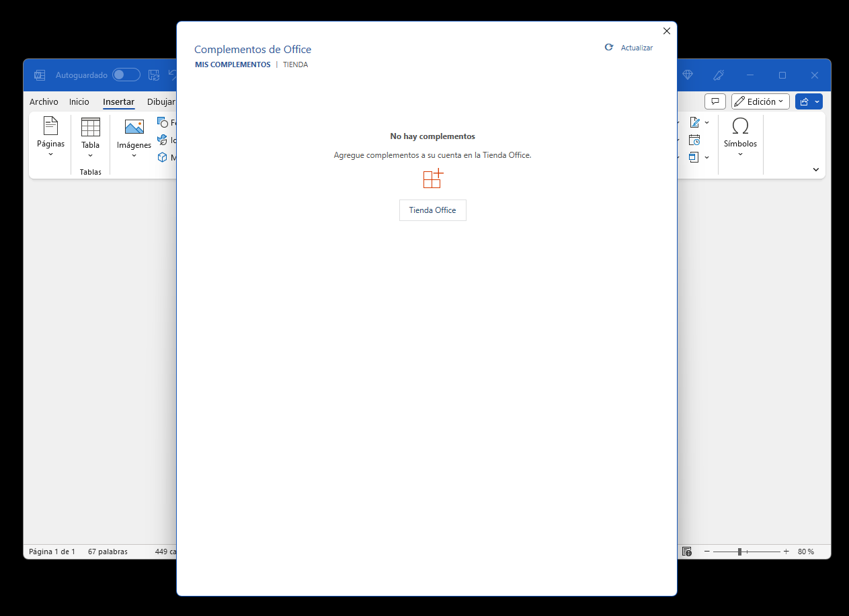
Task: Click the Word logo icon in title bar
Action: coord(40,75)
